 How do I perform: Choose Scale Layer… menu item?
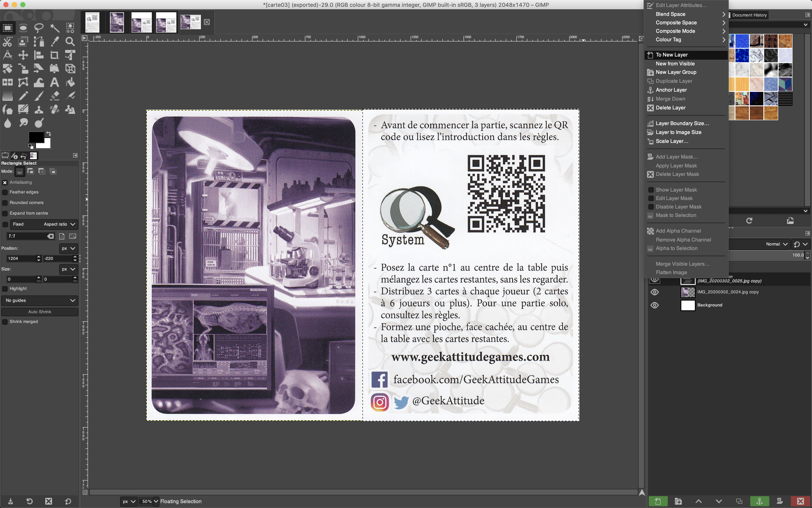point(686,141)
